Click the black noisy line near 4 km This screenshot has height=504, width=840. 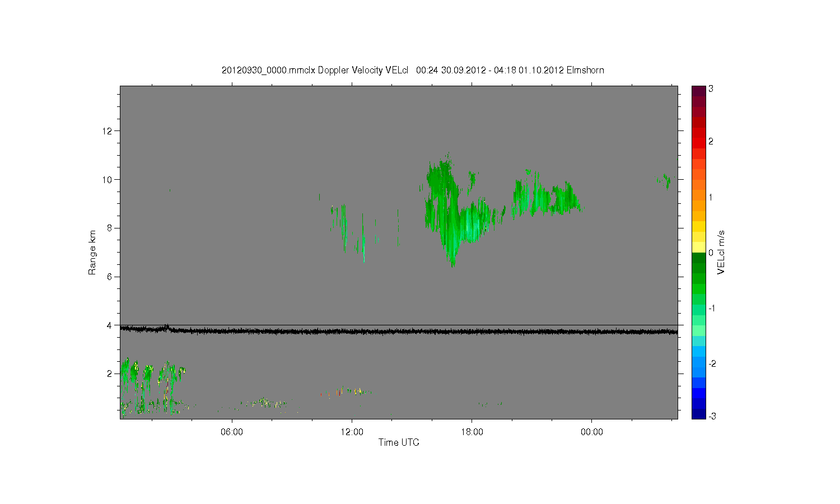pyautogui.click(x=399, y=331)
